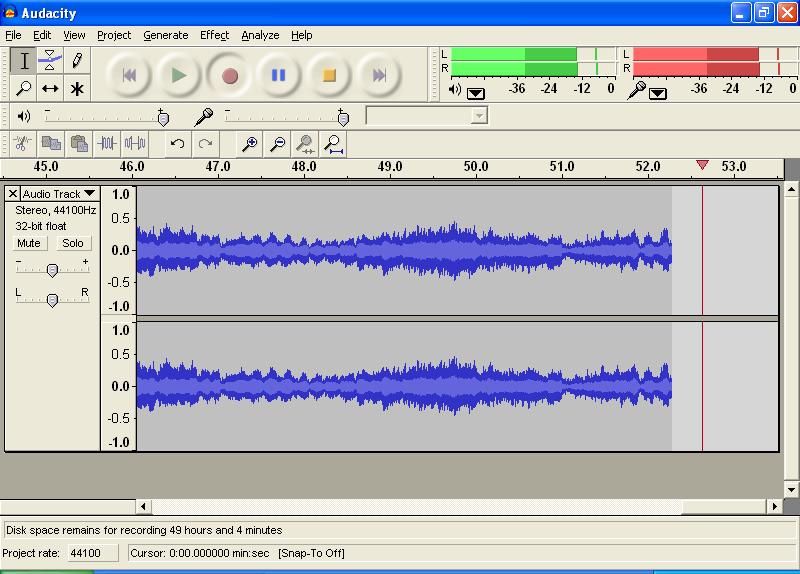This screenshot has height=574, width=800.
Task: Click the Cut scissors icon
Action: pyautogui.click(x=21, y=143)
